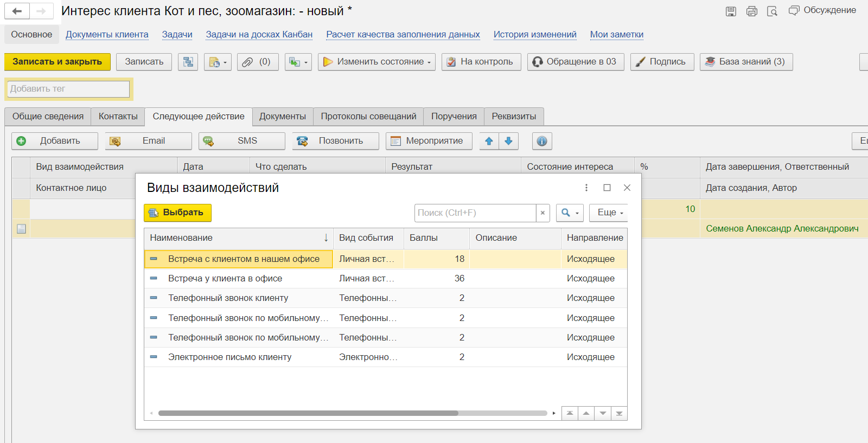Switch to Поручения tab

454,117
